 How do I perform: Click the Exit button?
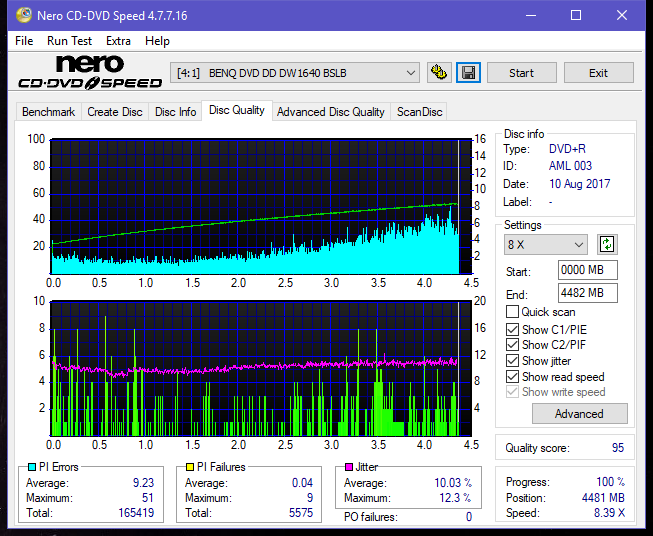click(598, 73)
